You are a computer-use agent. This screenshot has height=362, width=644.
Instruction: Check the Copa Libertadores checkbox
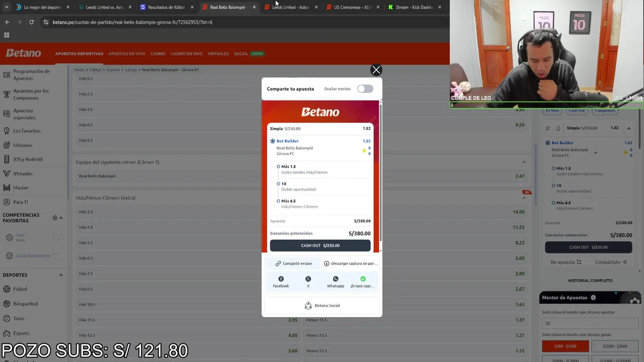click(56, 256)
